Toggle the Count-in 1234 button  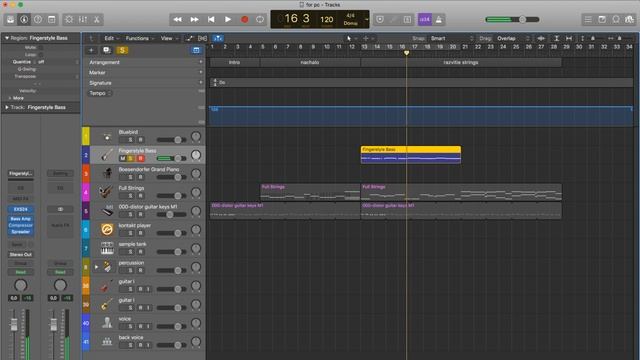coord(424,19)
